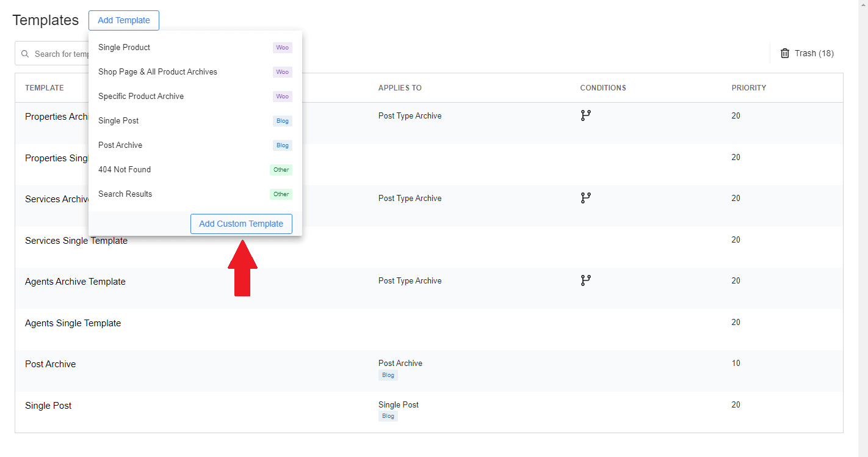The image size is (868, 457).
Task: Focus the template search field
Action: [x=61, y=54]
